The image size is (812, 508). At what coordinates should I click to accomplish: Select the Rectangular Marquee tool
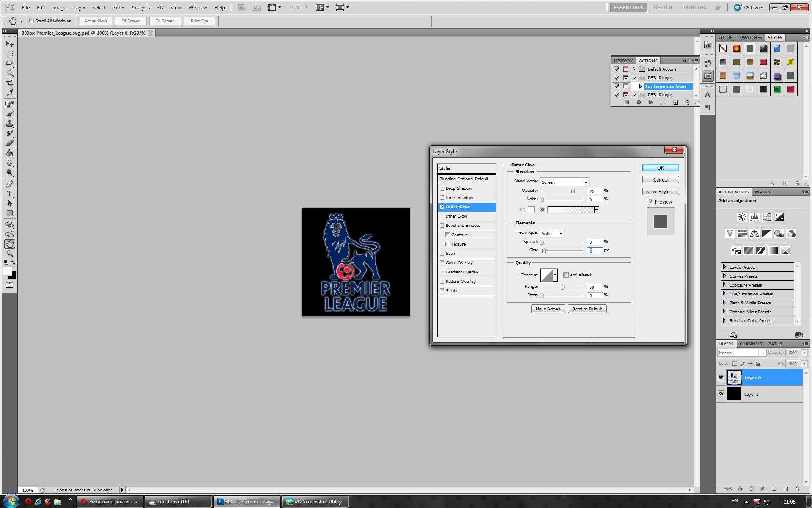pos(10,54)
